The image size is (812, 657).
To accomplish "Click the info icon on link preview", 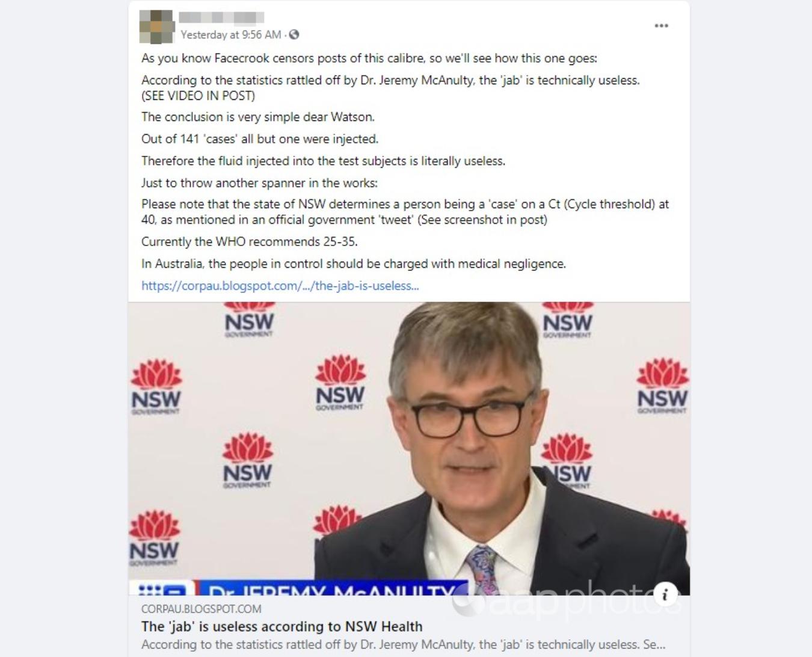I will click(x=665, y=594).
